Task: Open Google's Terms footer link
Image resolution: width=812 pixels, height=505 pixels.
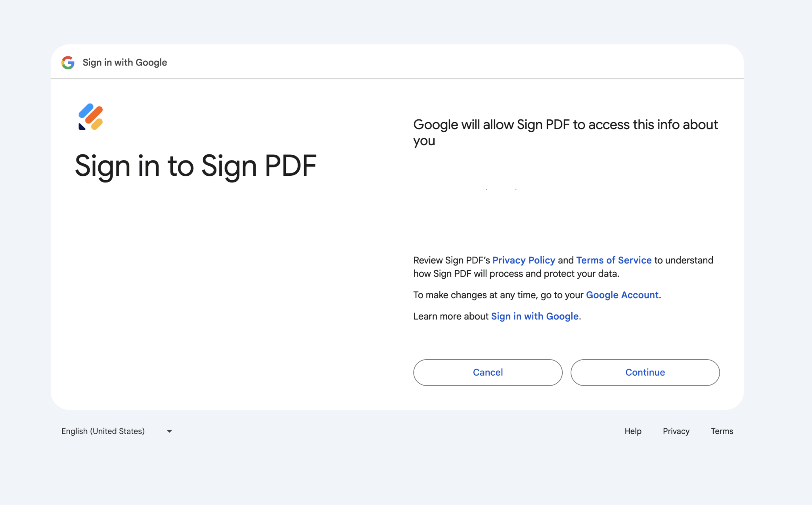Action: (722, 431)
